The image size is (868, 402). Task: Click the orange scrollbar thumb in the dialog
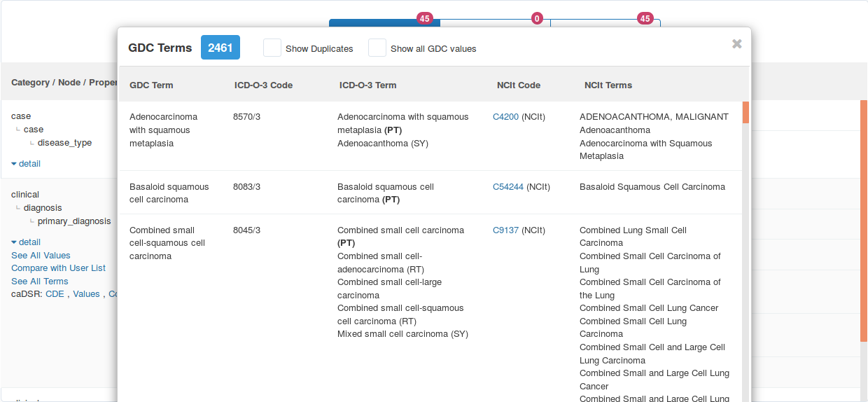click(x=745, y=113)
